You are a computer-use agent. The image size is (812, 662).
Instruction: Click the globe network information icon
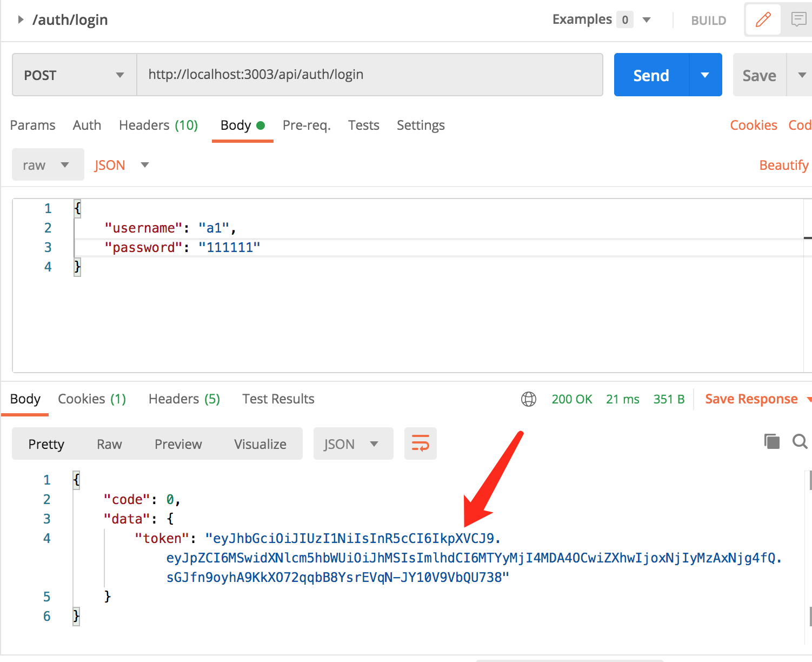528,399
